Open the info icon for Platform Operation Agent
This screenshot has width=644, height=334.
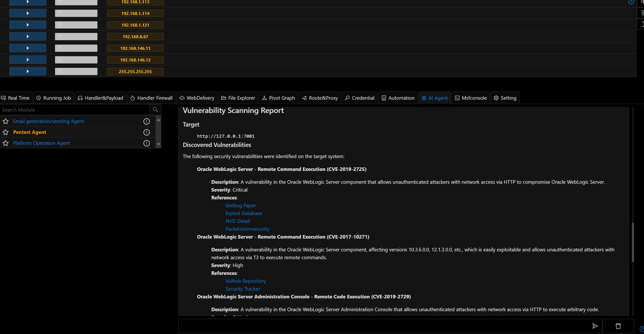coord(147,143)
